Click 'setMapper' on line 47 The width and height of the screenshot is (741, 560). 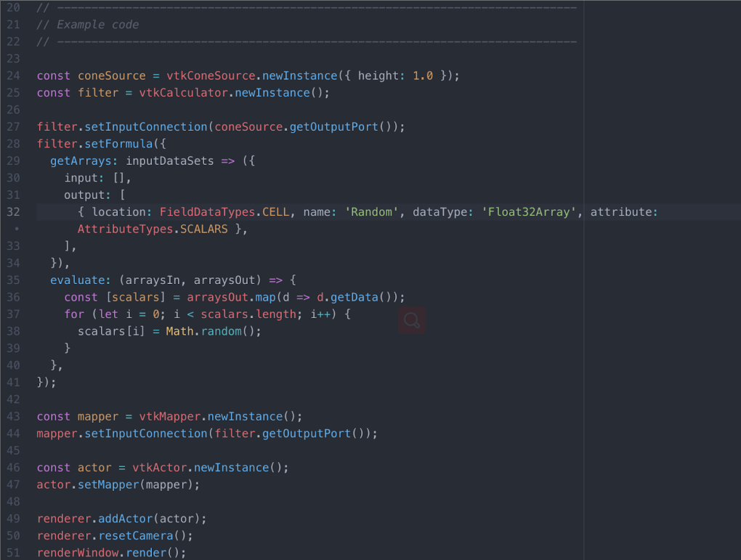108,484
